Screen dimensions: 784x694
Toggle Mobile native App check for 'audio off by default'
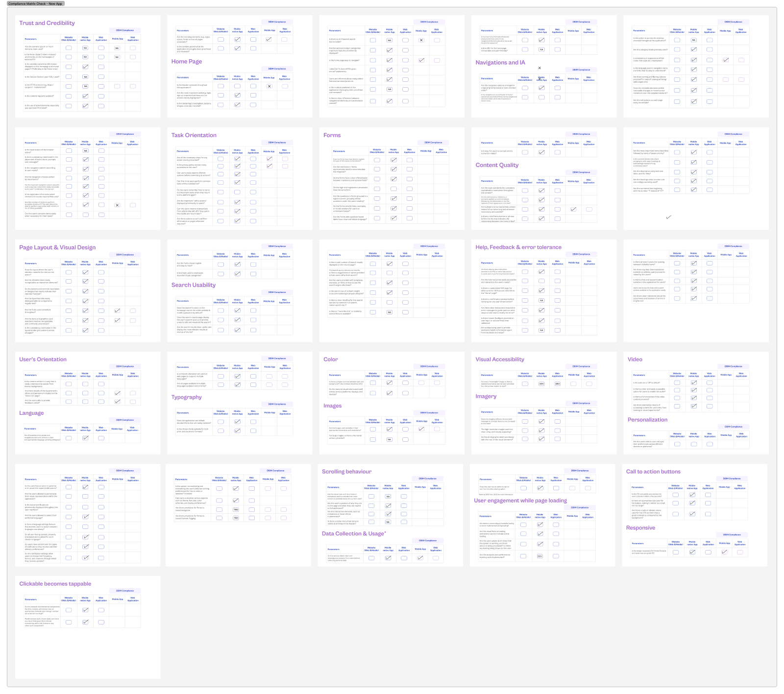point(694,383)
